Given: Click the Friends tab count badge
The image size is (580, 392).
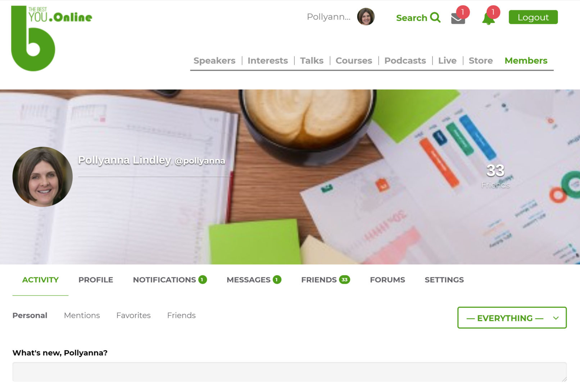Looking at the screenshot, I should pyautogui.click(x=344, y=279).
